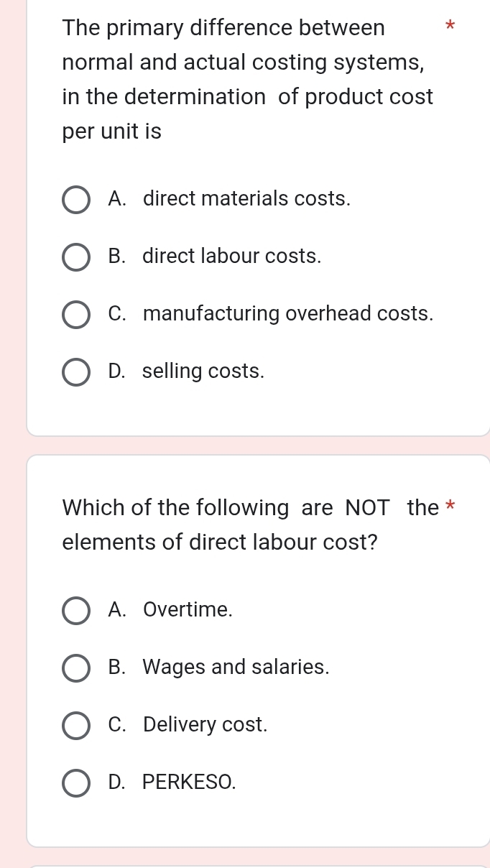Tick the Delivery cost radio button
This screenshot has height=868, width=490.
[x=76, y=726]
